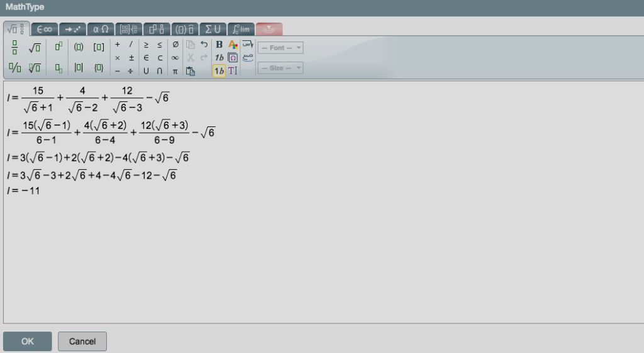Insert the pi symbol
Screen dimensions: 644x353
(175, 72)
